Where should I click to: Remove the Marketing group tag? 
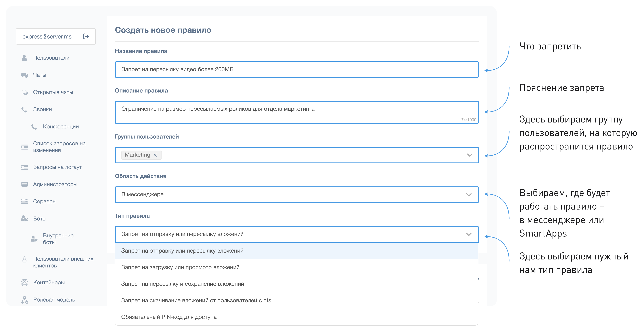(x=155, y=155)
